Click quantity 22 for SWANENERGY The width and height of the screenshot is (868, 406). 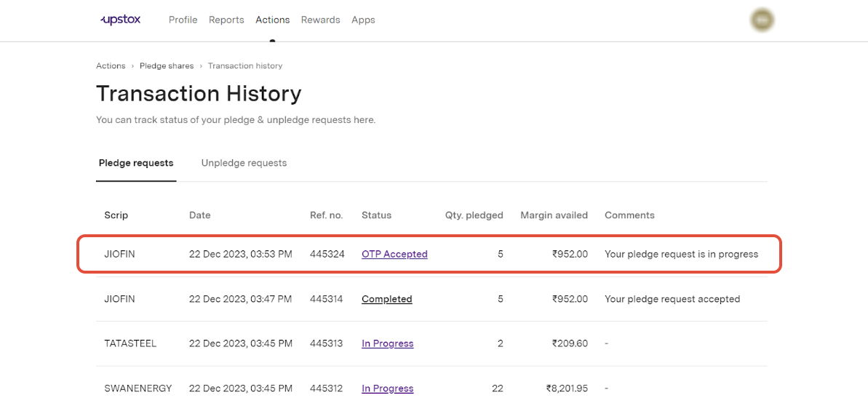pos(497,389)
